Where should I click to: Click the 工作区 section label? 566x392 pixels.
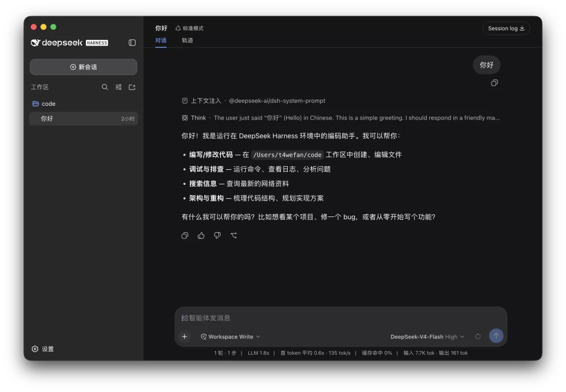40,87
